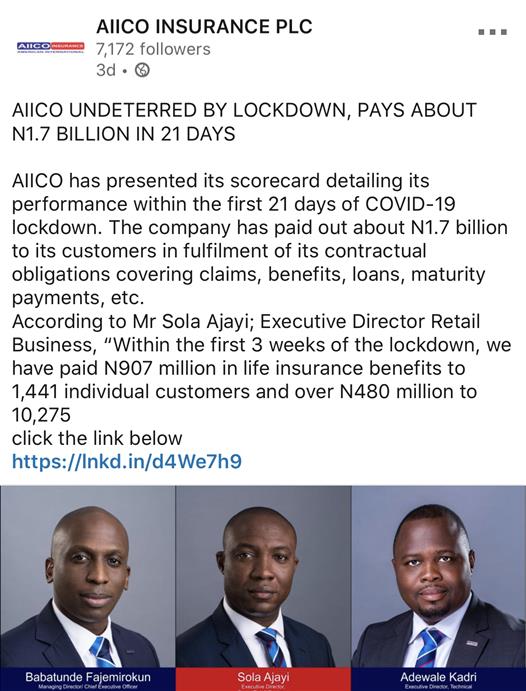Click the 'Executive Director, Technical' caption
This screenshot has height=691, width=526.
pyautogui.click(x=438, y=687)
